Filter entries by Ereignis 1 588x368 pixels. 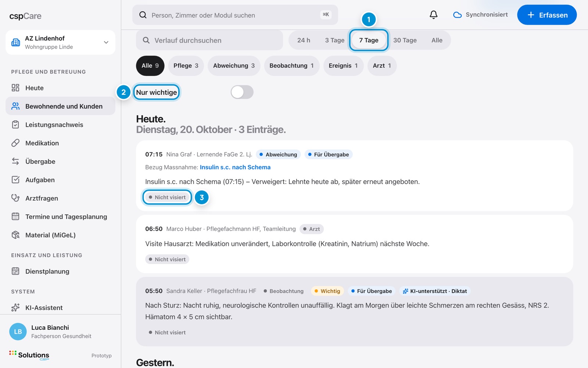pyautogui.click(x=343, y=66)
